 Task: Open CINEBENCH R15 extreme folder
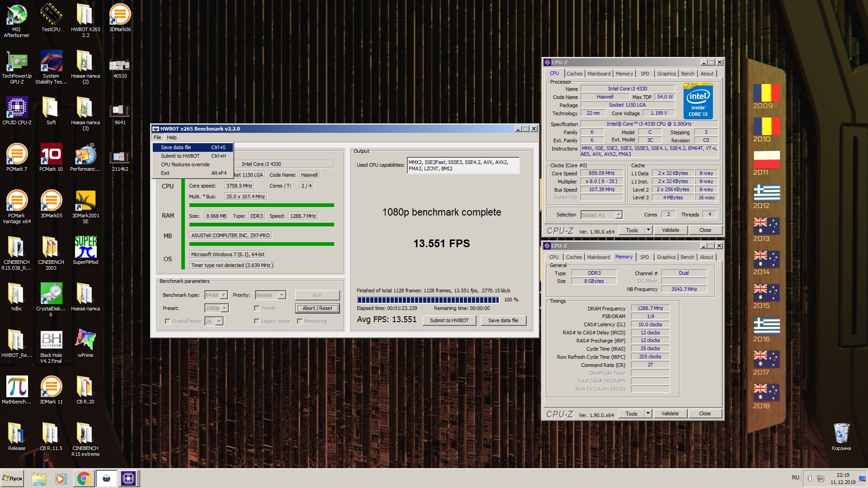(85, 439)
